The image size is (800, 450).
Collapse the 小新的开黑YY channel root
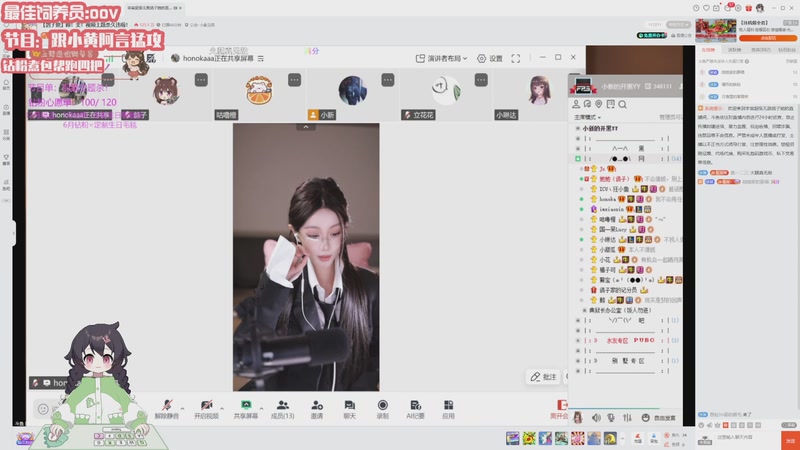(578, 129)
